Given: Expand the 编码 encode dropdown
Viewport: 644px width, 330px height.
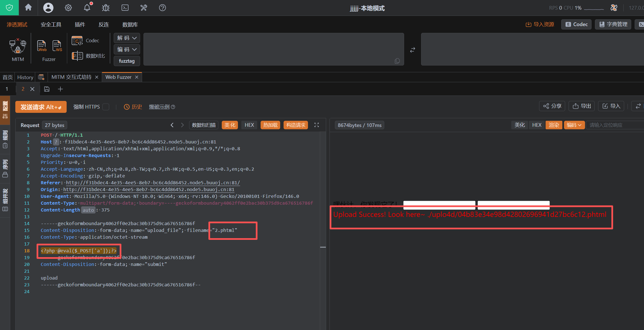Looking at the screenshot, I should 127,49.
